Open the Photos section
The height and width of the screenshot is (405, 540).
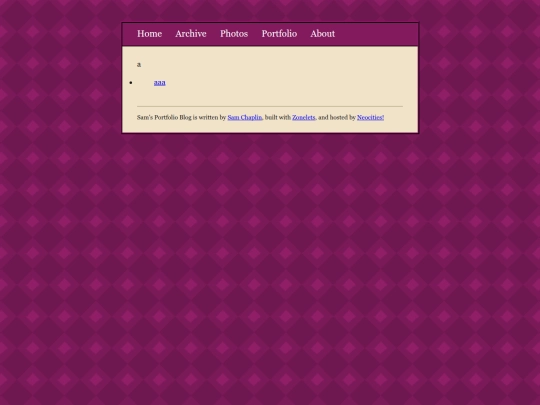click(x=234, y=34)
